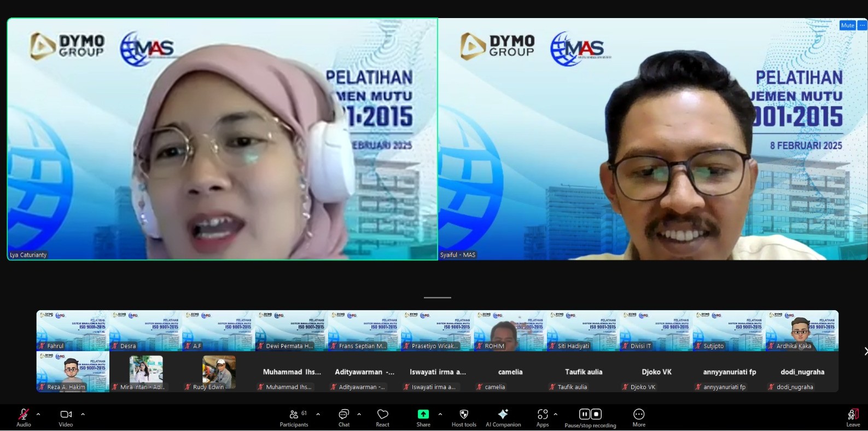Select Iswayati irma a... participant tile
This screenshot has height=431, width=868.
click(x=438, y=371)
